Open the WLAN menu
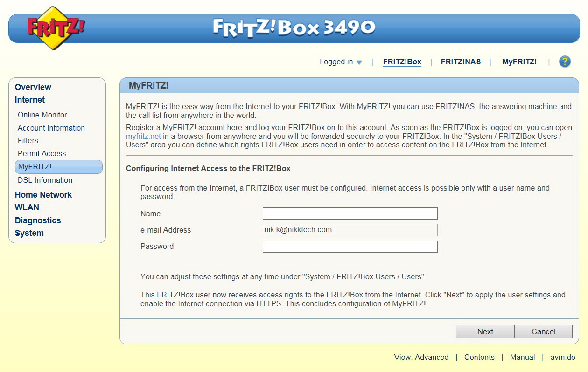Image resolution: width=588 pixels, height=372 pixels. (27, 207)
